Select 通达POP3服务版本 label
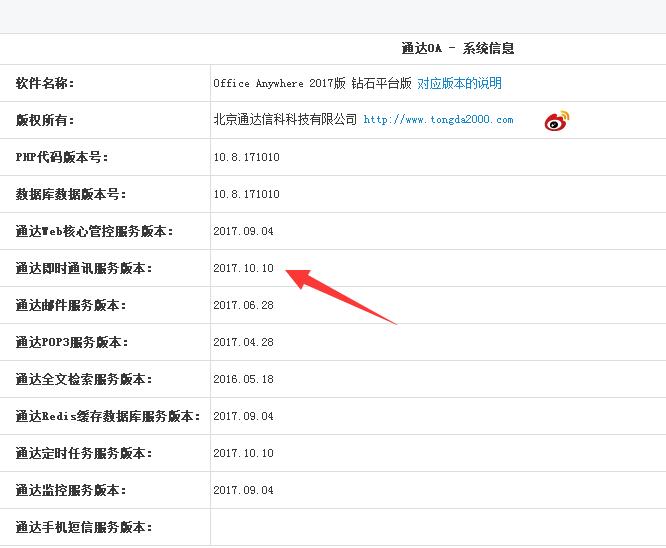Image resolution: width=666 pixels, height=548 pixels. (72, 342)
